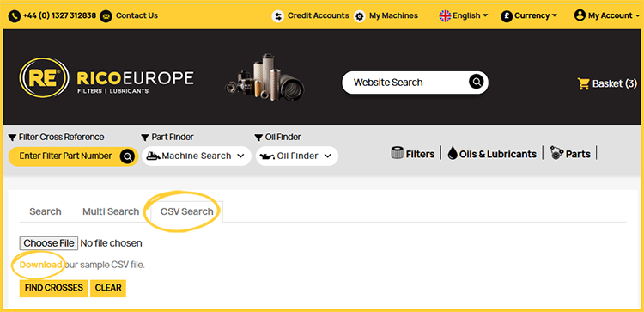Click the UK flag language icon
This screenshot has height=312, width=644.
pyautogui.click(x=445, y=15)
